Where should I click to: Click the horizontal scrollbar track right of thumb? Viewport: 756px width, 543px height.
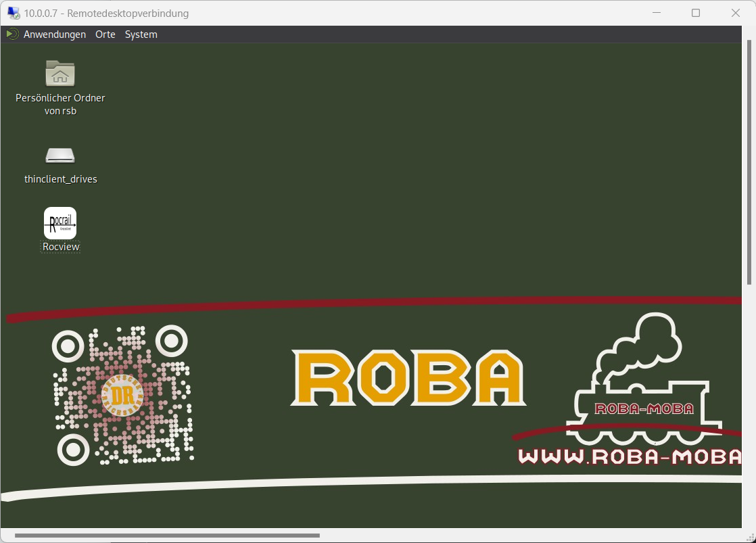527,536
